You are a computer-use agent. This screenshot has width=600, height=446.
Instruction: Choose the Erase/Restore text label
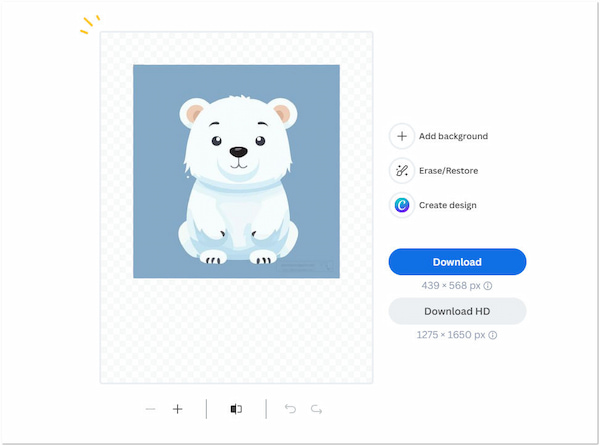448,171
